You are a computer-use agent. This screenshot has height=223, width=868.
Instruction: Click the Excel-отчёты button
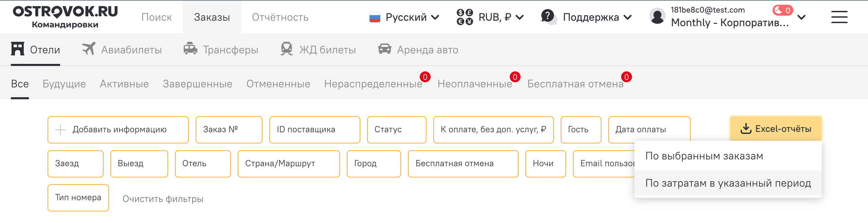click(776, 129)
